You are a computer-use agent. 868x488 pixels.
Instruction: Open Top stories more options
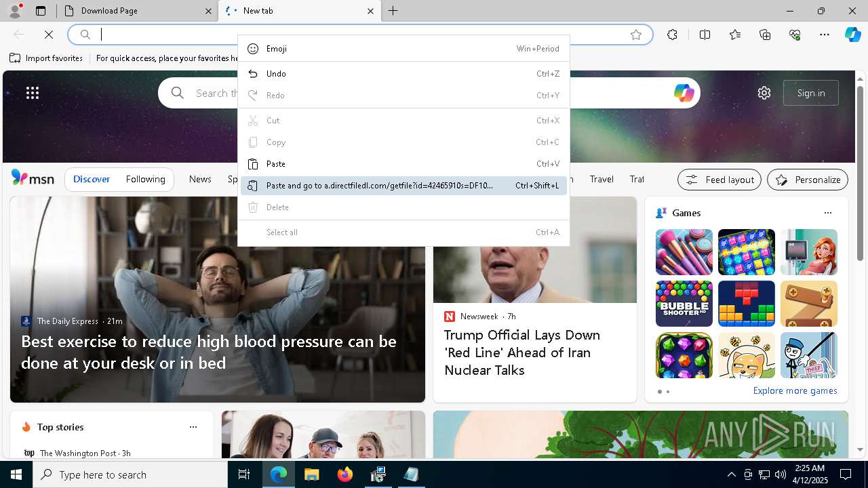pos(193,427)
